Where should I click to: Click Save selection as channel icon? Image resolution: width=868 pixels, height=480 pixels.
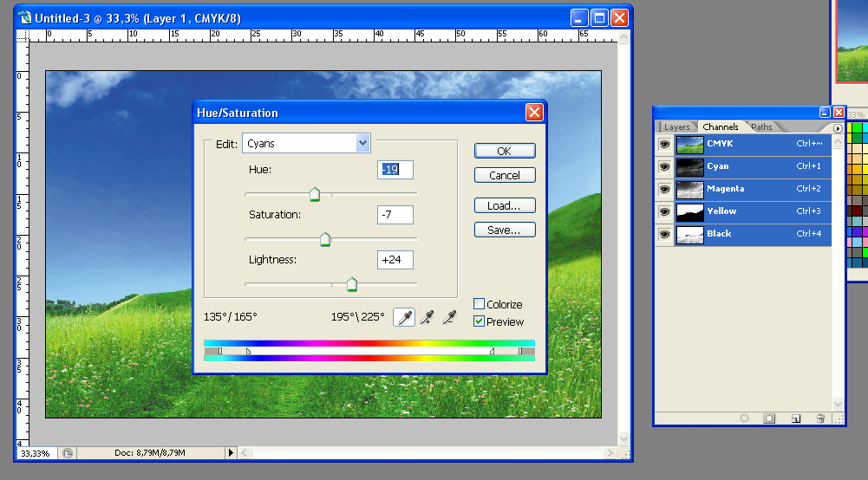769,418
